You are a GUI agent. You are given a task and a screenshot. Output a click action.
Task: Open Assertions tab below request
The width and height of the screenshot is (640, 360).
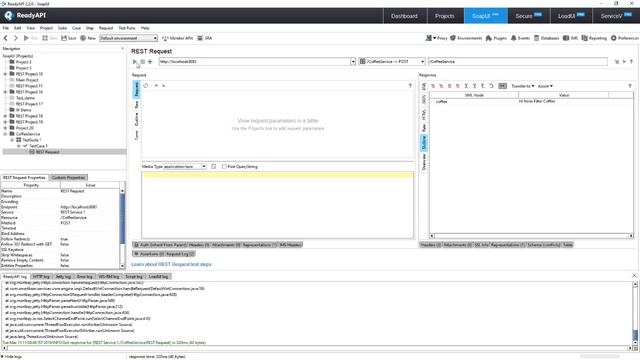[148, 254]
